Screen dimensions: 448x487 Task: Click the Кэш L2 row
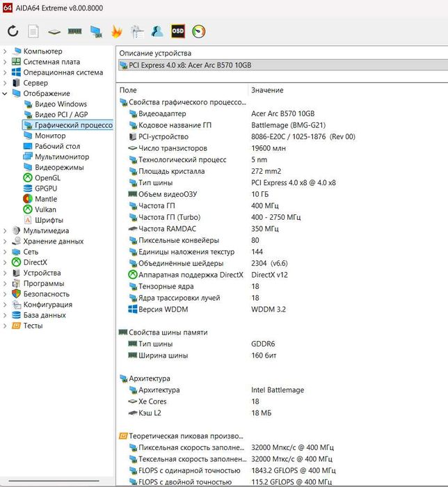282,413
